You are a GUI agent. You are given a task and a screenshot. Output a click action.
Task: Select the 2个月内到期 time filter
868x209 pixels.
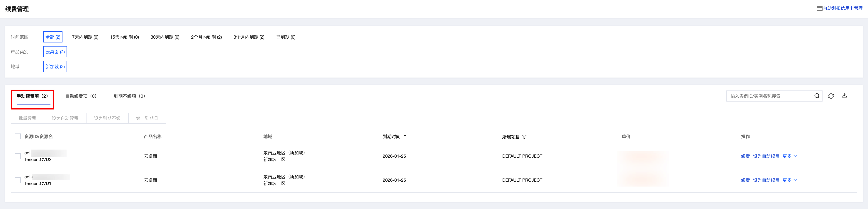point(206,37)
